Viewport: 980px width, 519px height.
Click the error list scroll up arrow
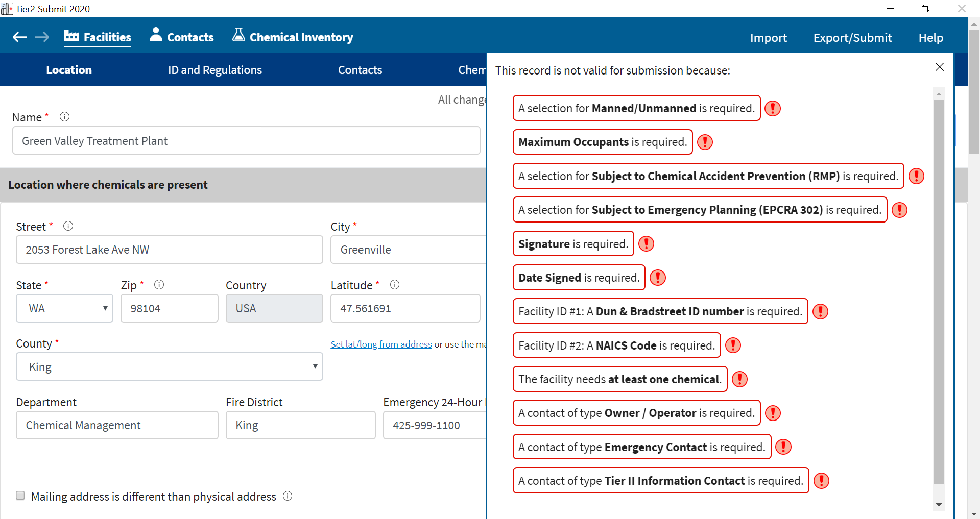point(939,94)
